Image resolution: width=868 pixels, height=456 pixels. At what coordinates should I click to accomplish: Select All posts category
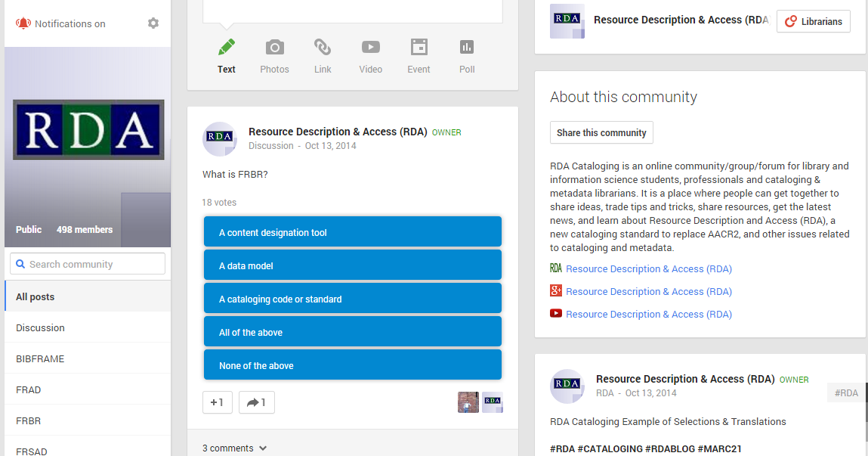[x=88, y=296]
